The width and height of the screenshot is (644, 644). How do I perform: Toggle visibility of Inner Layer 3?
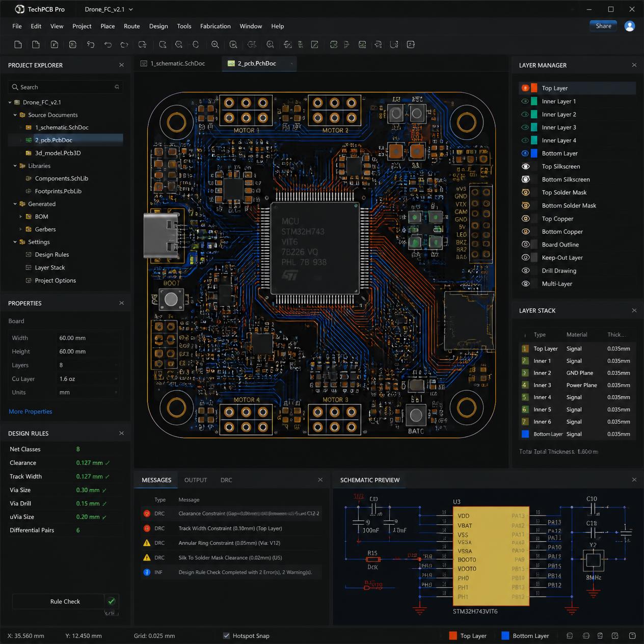coord(525,127)
